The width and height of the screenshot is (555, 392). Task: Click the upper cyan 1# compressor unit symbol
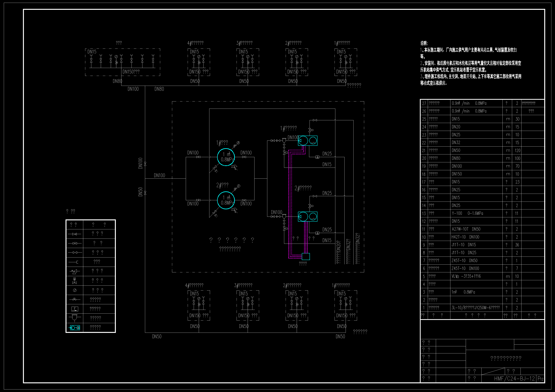(x=308, y=141)
